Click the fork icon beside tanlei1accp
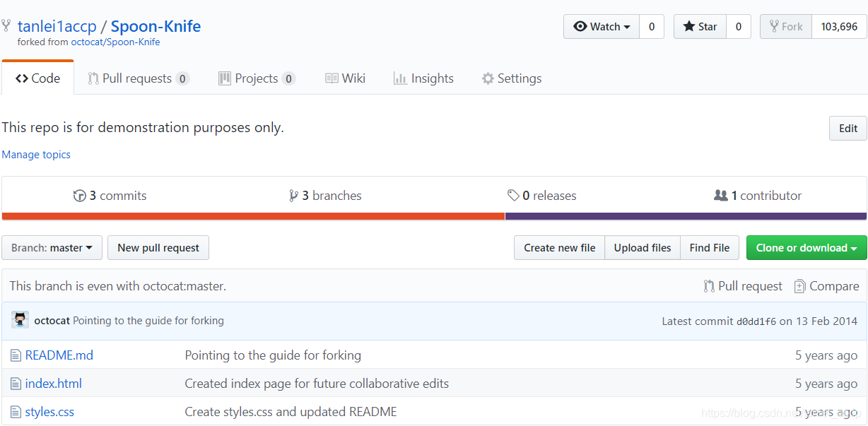868x426 pixels. coord(6,27)
